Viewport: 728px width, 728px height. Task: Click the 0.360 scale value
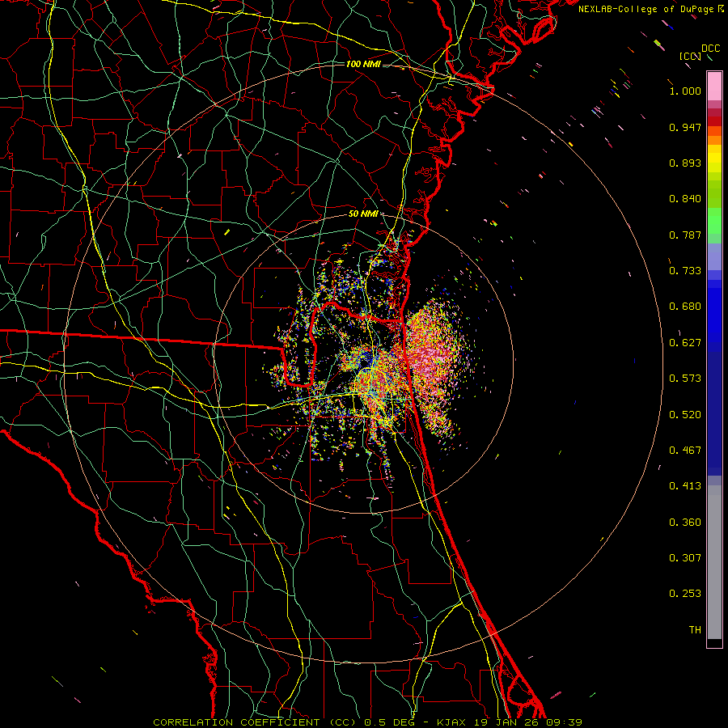click(x=685, y=523)
